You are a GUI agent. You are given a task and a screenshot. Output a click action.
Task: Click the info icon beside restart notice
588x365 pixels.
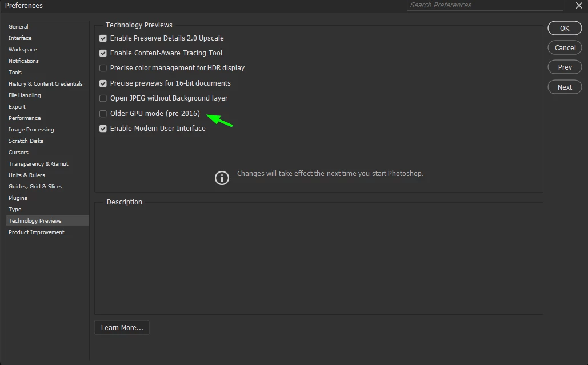pos(222,178)
